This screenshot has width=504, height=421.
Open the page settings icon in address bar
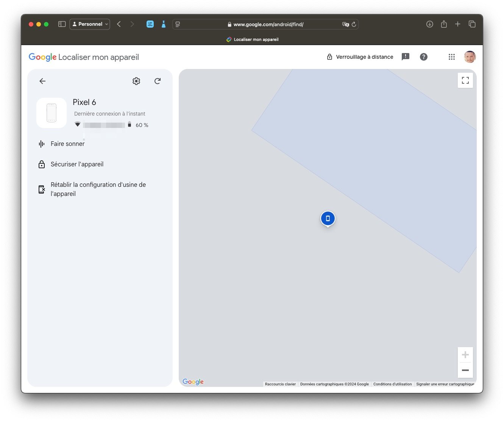pos(178,24)
